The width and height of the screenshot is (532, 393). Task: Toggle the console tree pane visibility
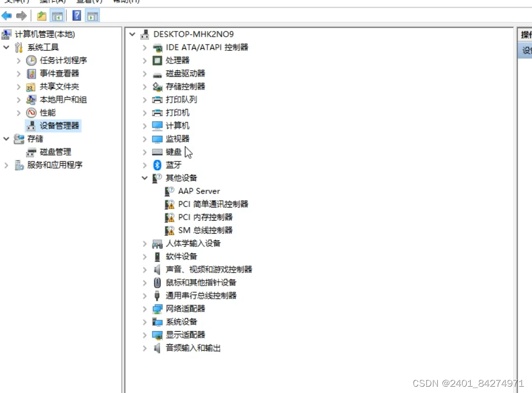[x=58, y=16]
